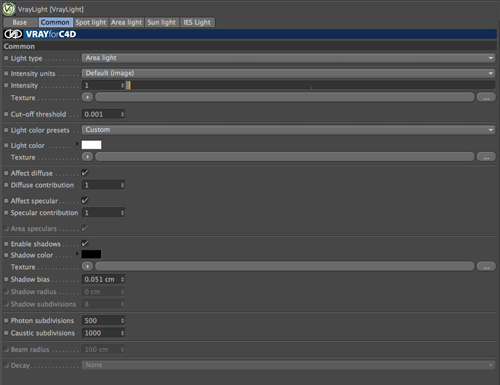Click the Caustic subdivisions field
Viewport: 500px width, 385px height.
pos(101,333)
